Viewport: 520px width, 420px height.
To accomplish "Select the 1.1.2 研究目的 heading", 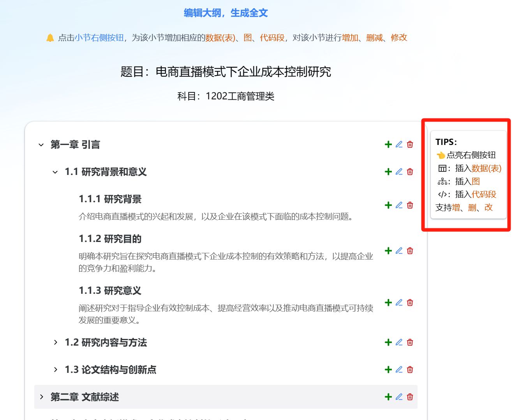I will tap(110, 239).
